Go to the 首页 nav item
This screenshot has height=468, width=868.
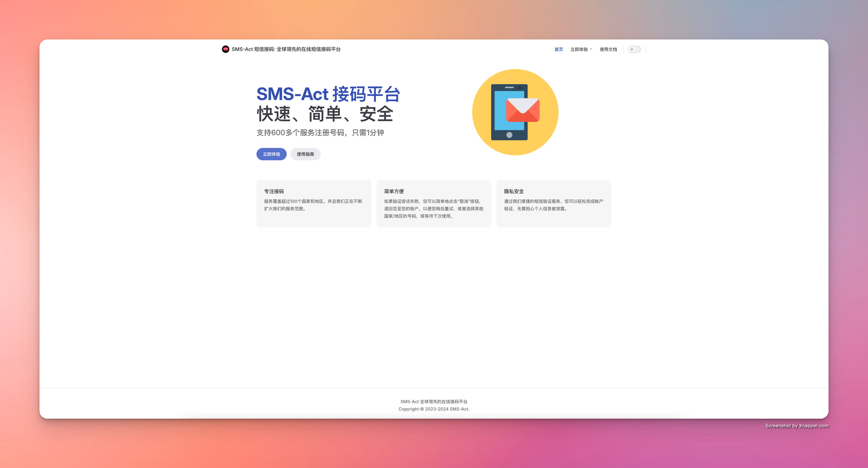coord(559,50)
